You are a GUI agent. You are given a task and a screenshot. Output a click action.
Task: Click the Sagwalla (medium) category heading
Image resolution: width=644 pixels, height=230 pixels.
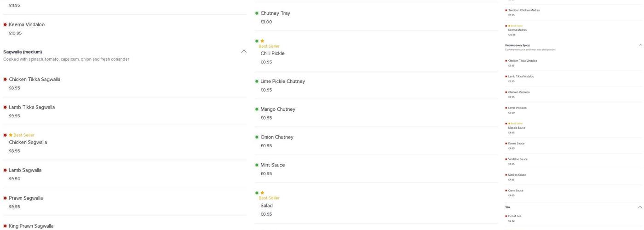[23, 52]
